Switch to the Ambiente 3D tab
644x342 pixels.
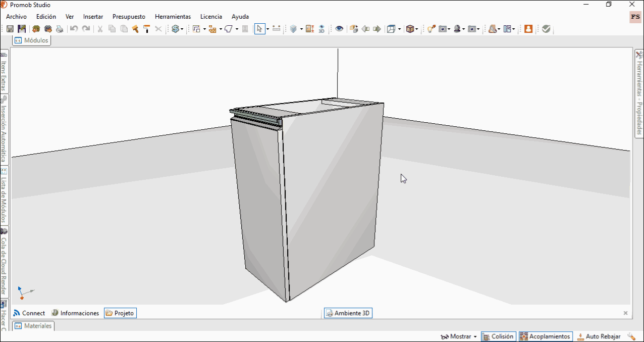click(348, 313)
